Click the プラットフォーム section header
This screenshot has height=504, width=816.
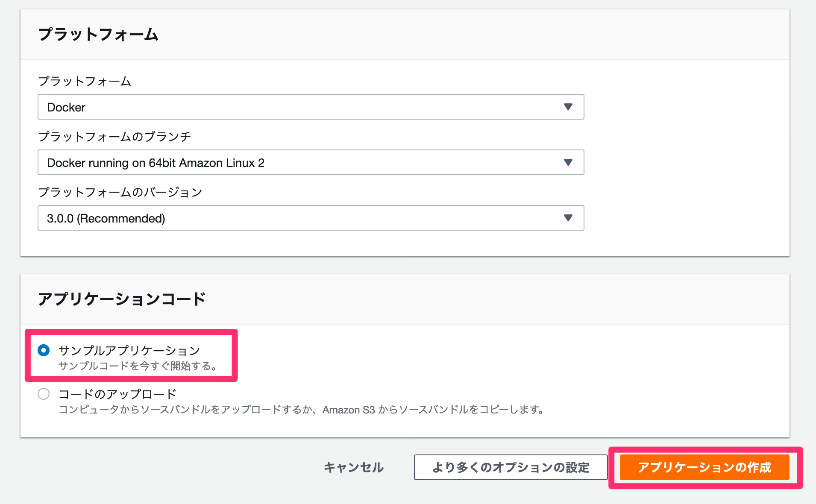[99, 34]
